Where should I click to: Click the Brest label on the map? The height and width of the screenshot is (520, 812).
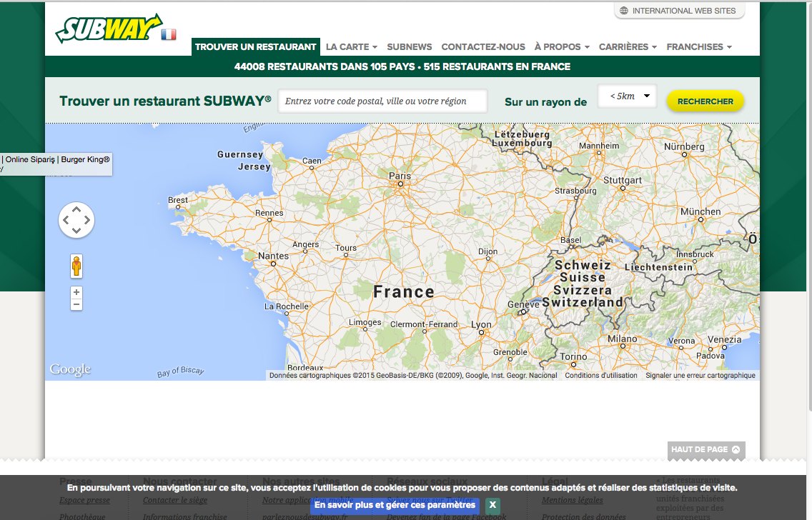(x=178, y=200)
